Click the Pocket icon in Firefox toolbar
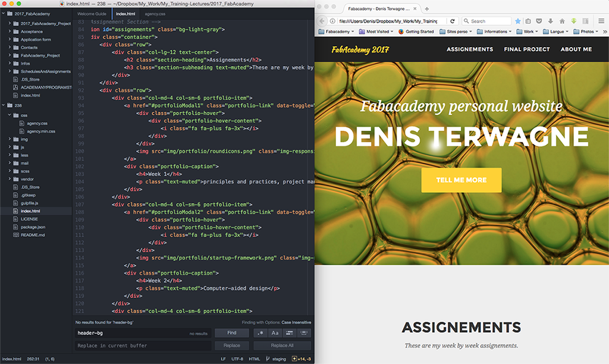This screenshot has width=609, height=364. click(x=539, y=21)
